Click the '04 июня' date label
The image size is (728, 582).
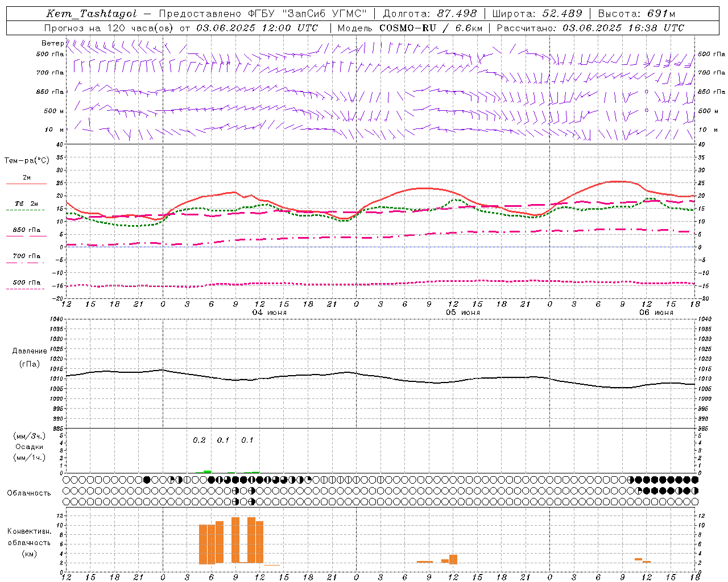(x=270, y=313)
